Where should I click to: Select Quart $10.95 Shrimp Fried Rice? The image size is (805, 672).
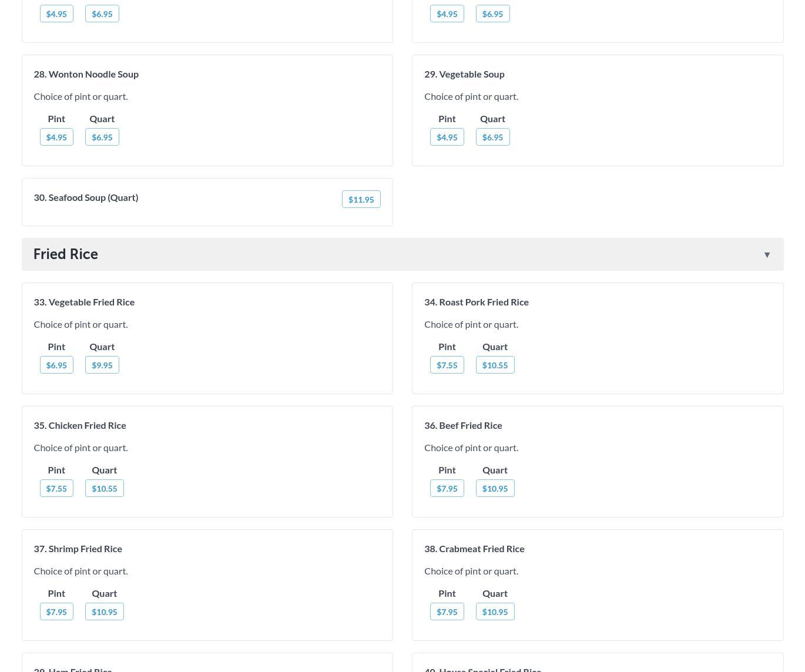[104, 612]
